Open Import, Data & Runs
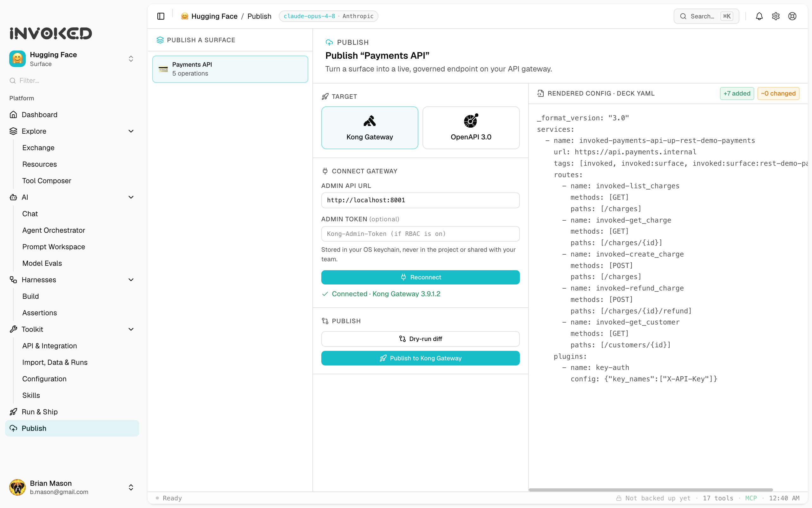 (x=55, y=362)
